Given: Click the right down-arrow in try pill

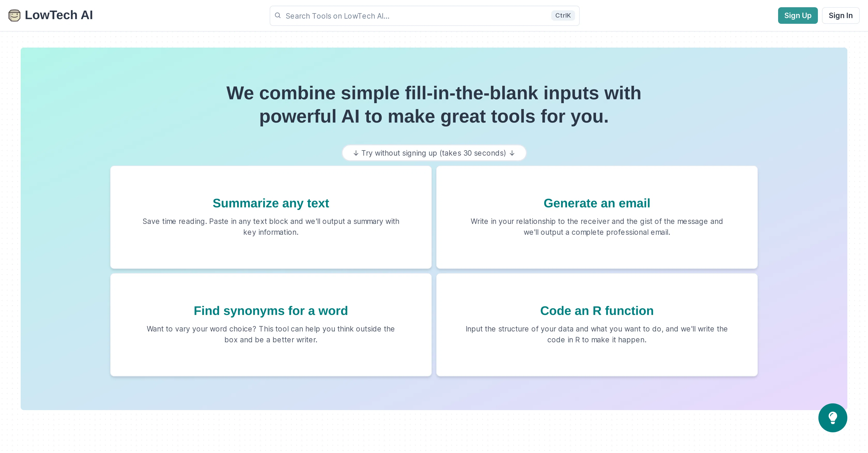Looking at the screenshot, I should [x=512, y=153].
